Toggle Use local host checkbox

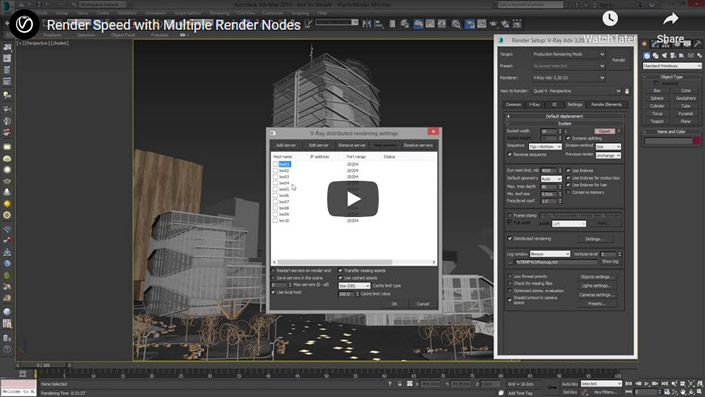[273, 292]
